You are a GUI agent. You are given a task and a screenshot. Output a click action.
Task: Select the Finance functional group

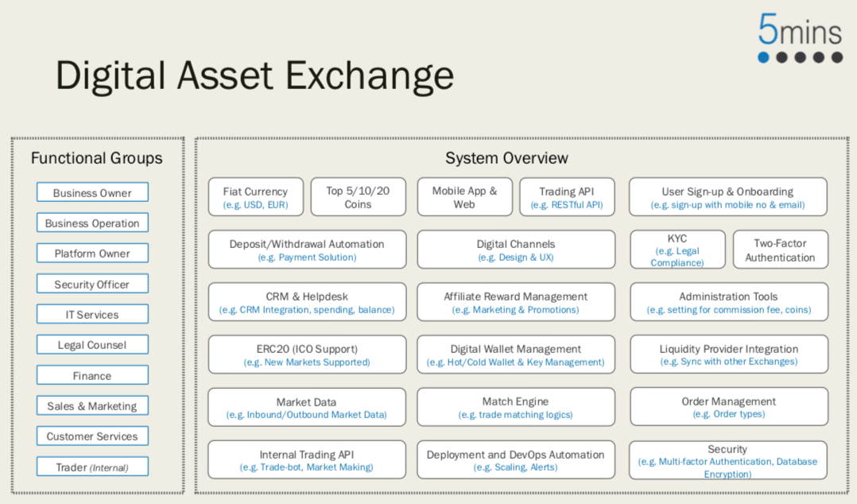pyautogui.click(x=92, y=375)
